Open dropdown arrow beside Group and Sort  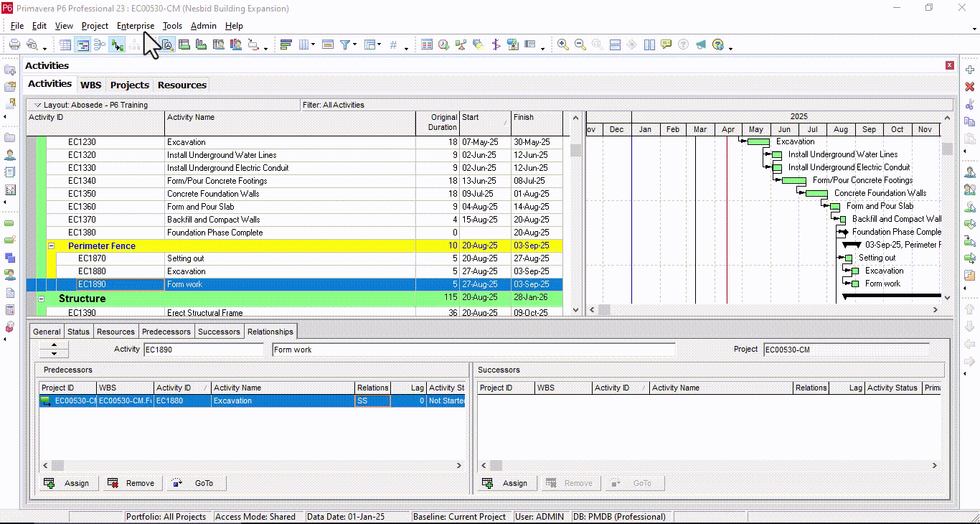click(380, 45)
